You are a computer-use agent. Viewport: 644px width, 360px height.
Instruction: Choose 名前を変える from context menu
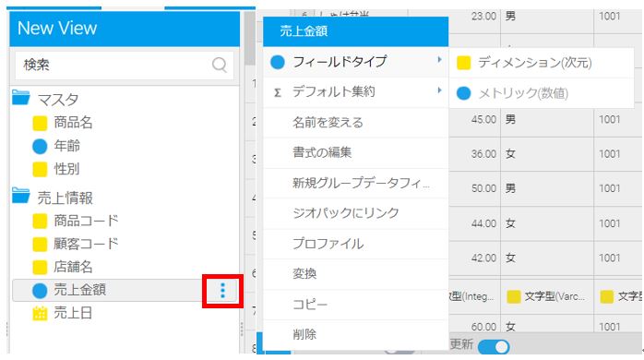click(356, 123)
